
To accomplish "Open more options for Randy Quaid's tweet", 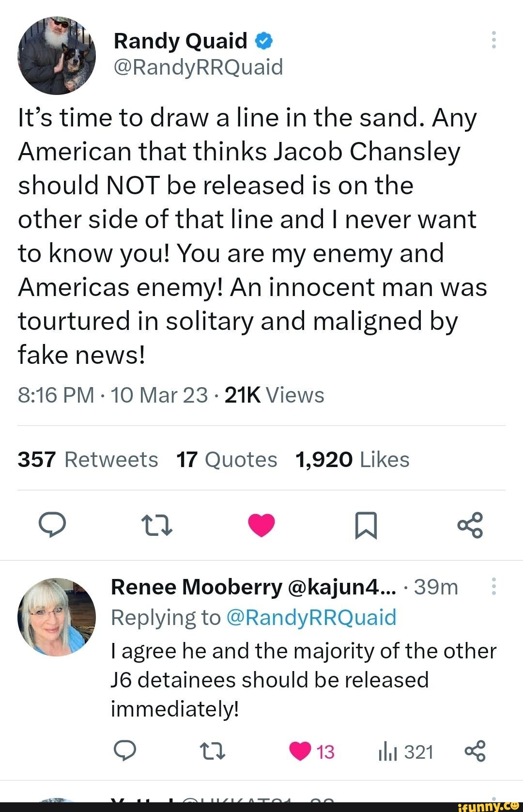I will click(493, 40).
